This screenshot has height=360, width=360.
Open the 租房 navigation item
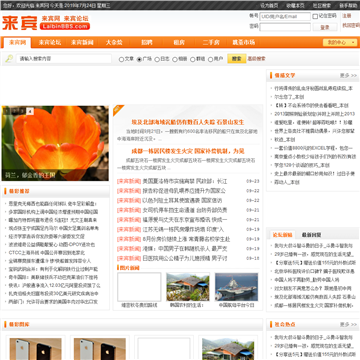tap(179, 43)
